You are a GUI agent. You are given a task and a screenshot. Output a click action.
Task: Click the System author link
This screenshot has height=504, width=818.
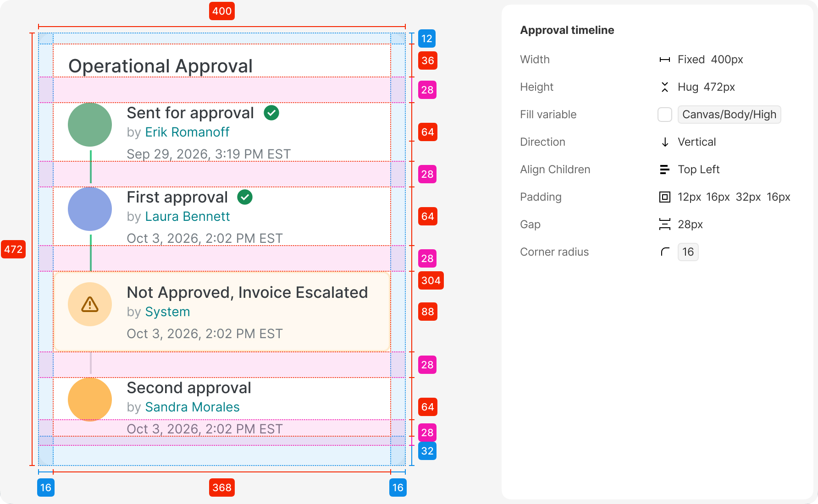(x=167, y=312)
